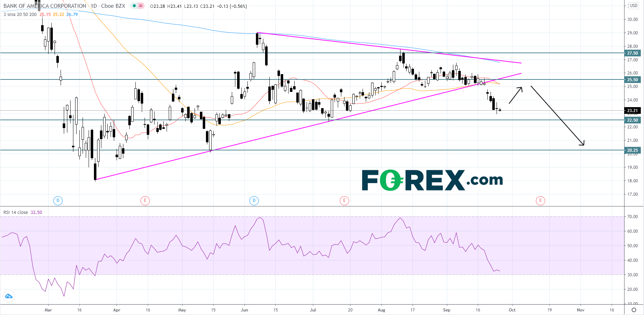
Task: Click the open price O23.28
Action: [x=157, y=6]
